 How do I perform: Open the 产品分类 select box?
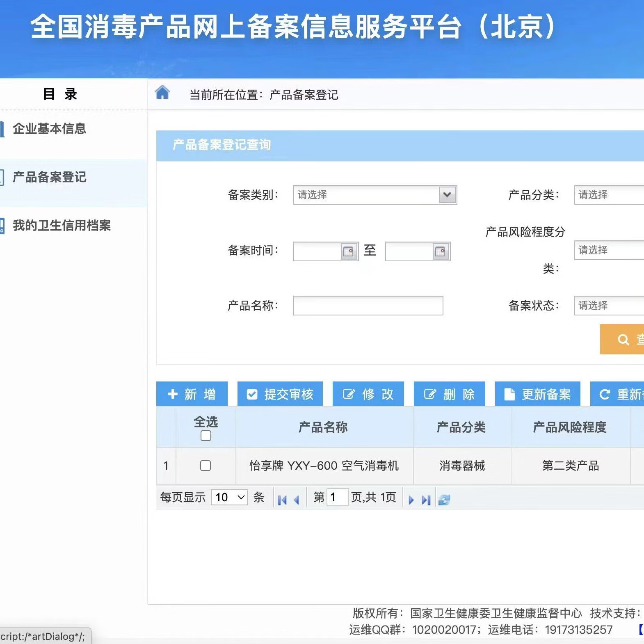tap(609, 195)
